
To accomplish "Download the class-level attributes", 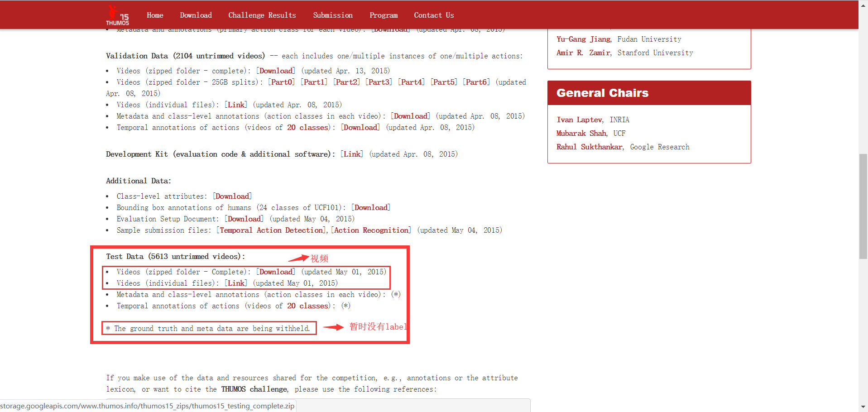I will click(232, 196).
